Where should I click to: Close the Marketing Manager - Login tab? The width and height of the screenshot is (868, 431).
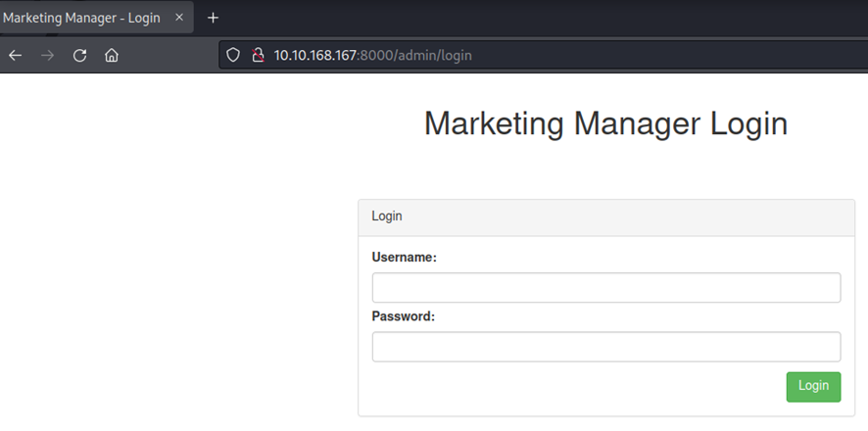pyautogui.click(x=179, y=18)
